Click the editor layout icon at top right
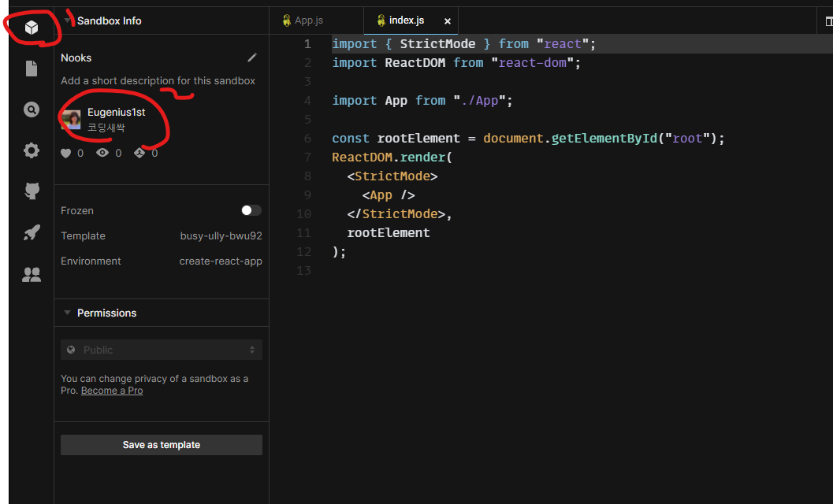833x504 pixels. [x=829, y=21]
